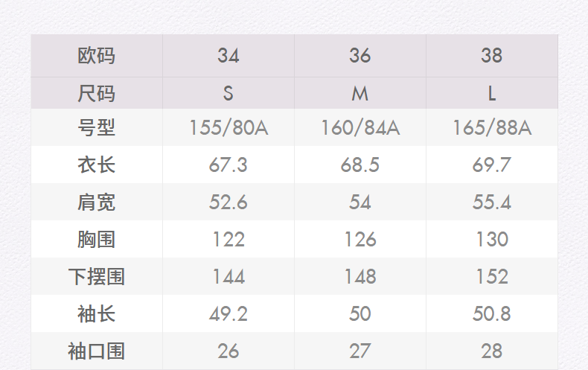The height and width of the screenshot is (370, 588).
Task: Select the garment length 68.5 cell
Action: click(360, 165)
